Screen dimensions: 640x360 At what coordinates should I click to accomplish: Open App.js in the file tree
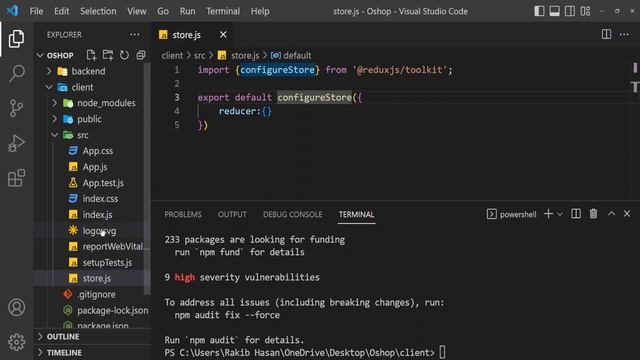[x=95, y=167]
